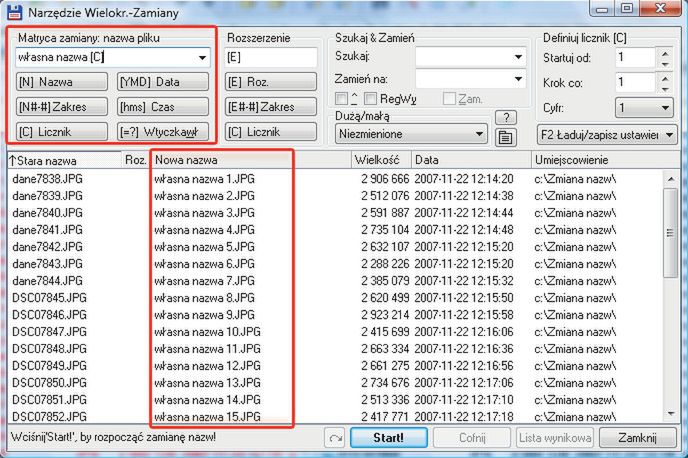Expand the Zamień na dropdown

pyautogui.click(x=518, y=79)
